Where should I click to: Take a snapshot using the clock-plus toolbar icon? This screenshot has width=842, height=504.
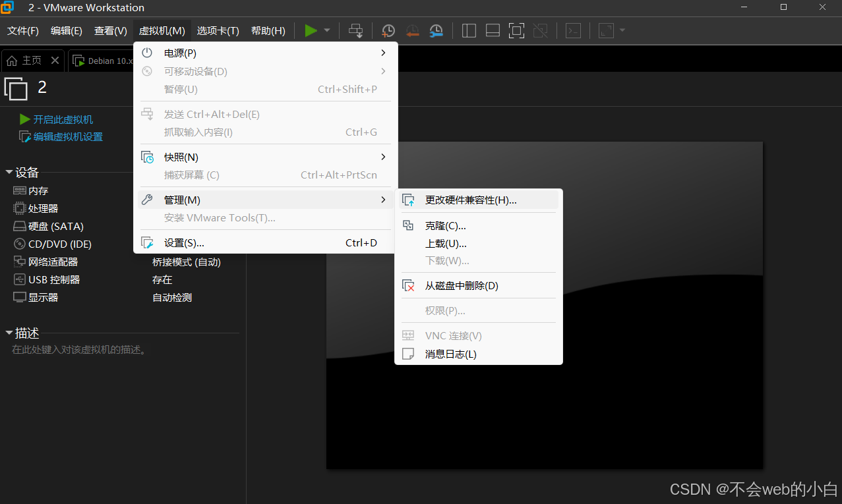(x=388, y=30)
